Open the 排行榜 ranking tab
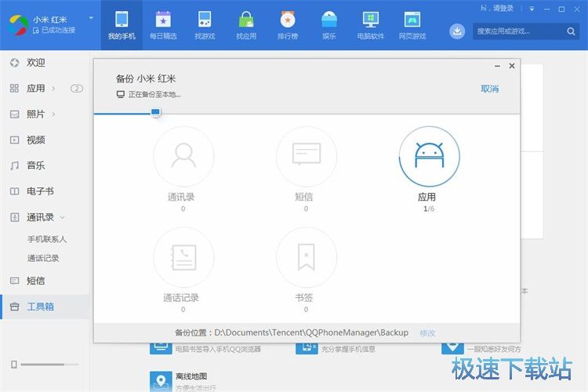The height and width of the screenshot is (392, 588). coord(288,25)
